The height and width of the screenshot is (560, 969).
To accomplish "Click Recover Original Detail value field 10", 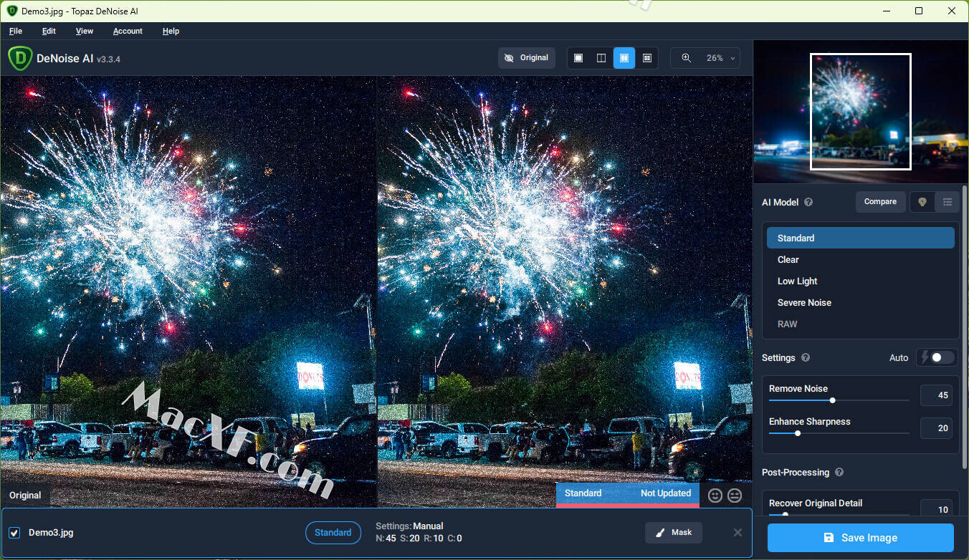I will pos(936,509).
